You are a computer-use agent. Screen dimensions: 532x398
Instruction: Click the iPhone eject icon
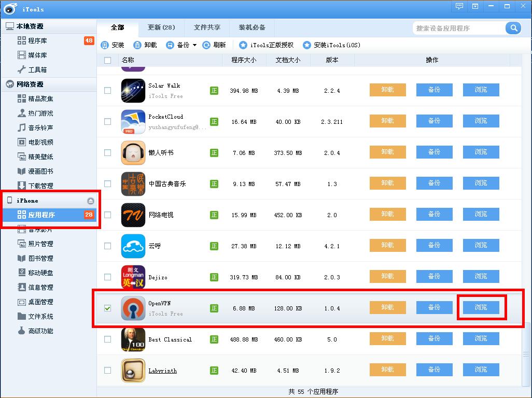91,201
